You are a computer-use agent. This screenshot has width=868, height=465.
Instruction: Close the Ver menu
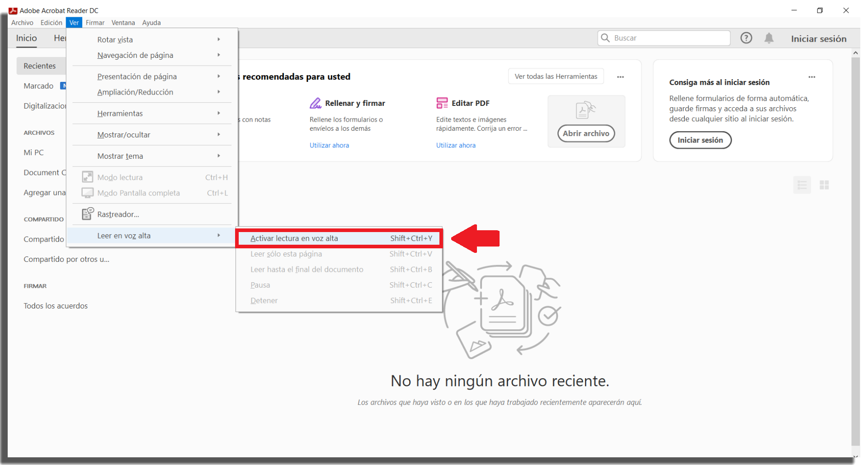coord(74,23)
